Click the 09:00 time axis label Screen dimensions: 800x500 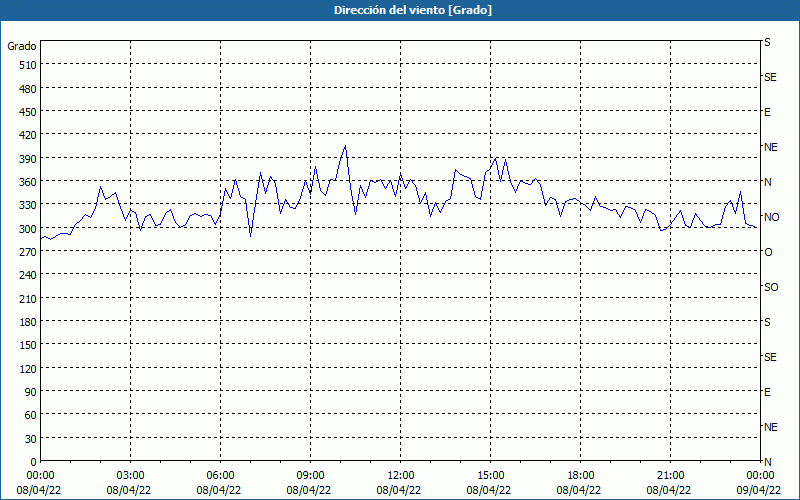pyautogui.click(x=310, y=476)
